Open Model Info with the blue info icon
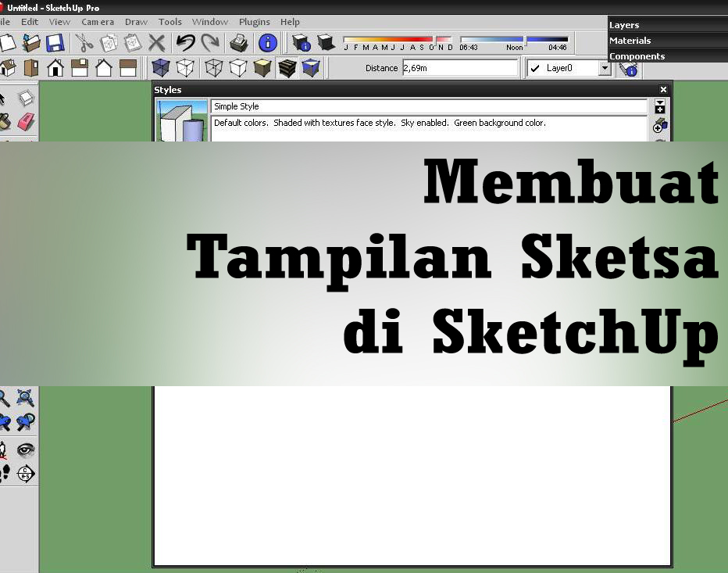This screenshot has width=728, height=573. [268, 43]
